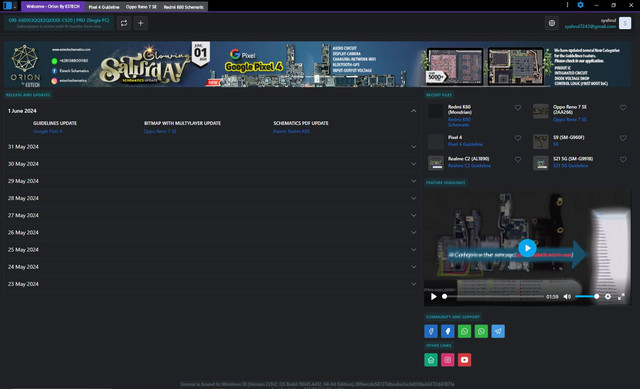Click the refresh/switch license icon button

(124, 23)
